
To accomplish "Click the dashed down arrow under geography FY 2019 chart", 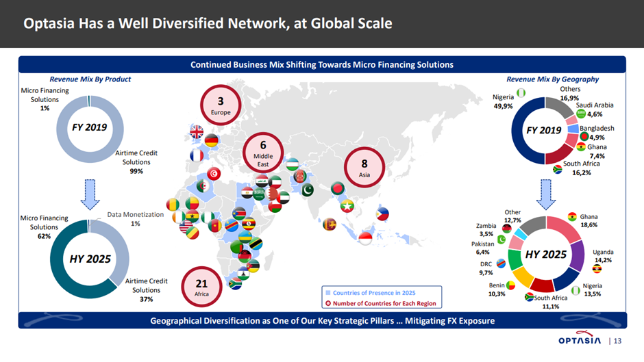I will pos(547,192).
